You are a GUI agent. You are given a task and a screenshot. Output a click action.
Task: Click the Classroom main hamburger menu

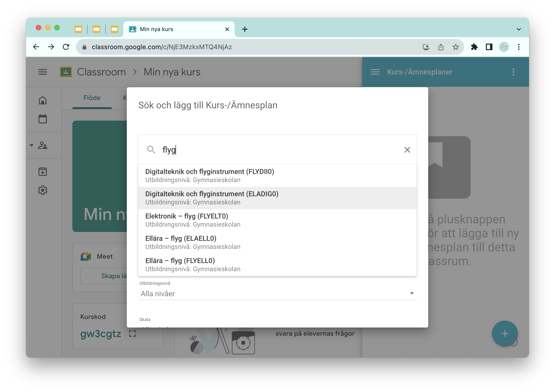(x=43, y=72)
